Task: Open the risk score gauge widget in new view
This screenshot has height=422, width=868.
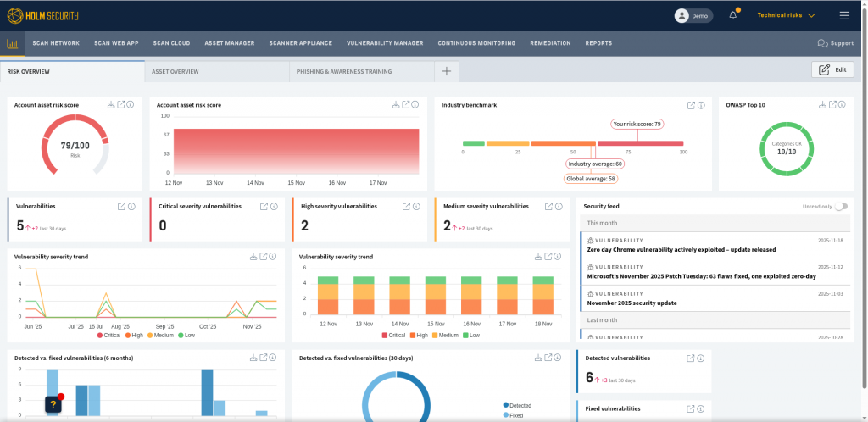Action: (x=121, y=104)
